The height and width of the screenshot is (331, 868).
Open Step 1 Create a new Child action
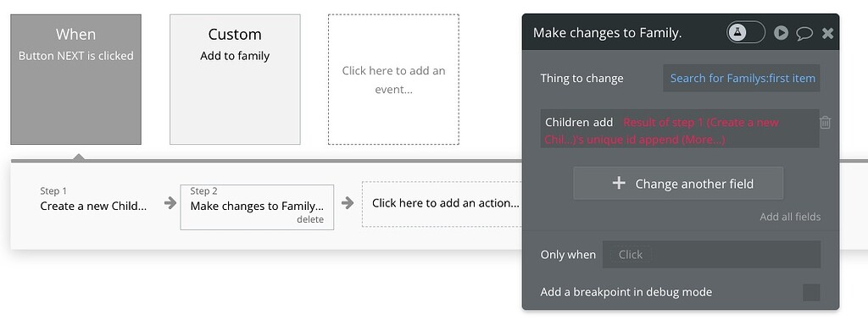(93, 200)
